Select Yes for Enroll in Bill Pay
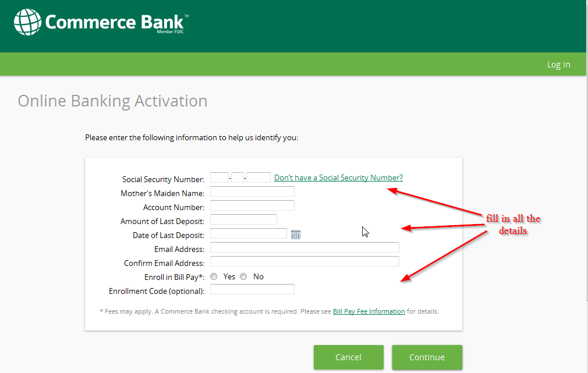The height and width of the screenshot is (373, 588). [x=214, y=276]
